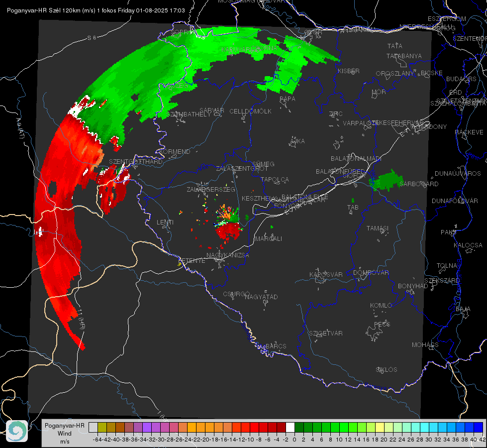Click the DUNAFOLDVAR city label

coord(455,201)
